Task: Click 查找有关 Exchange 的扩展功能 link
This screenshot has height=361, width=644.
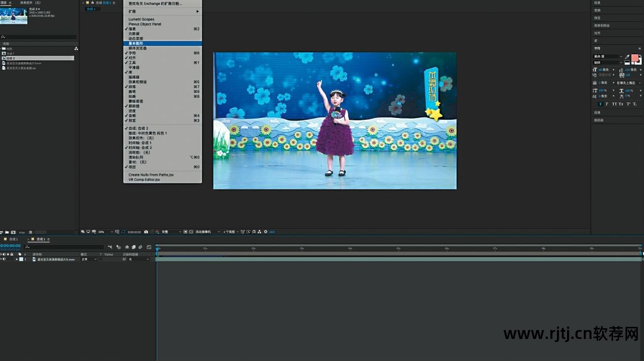Action: pyautogui.click(x=155, y=4)
